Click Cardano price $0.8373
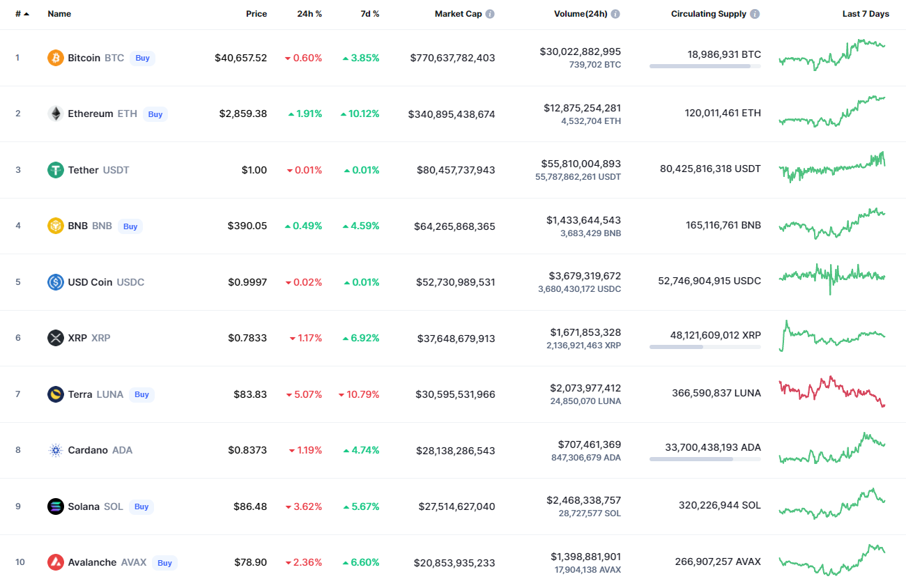906x588 pixels. click(x=247, y=450)
